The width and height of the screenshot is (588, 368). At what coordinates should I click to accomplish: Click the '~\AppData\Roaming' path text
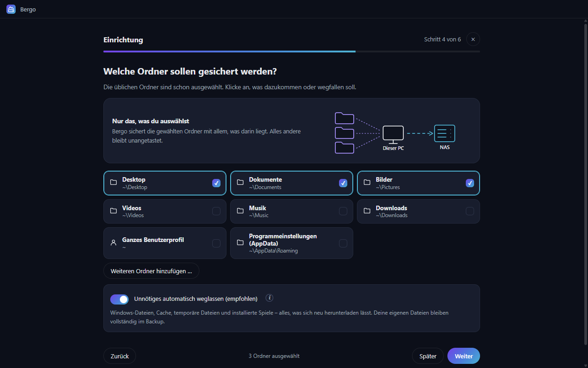(x=273, y=251)
